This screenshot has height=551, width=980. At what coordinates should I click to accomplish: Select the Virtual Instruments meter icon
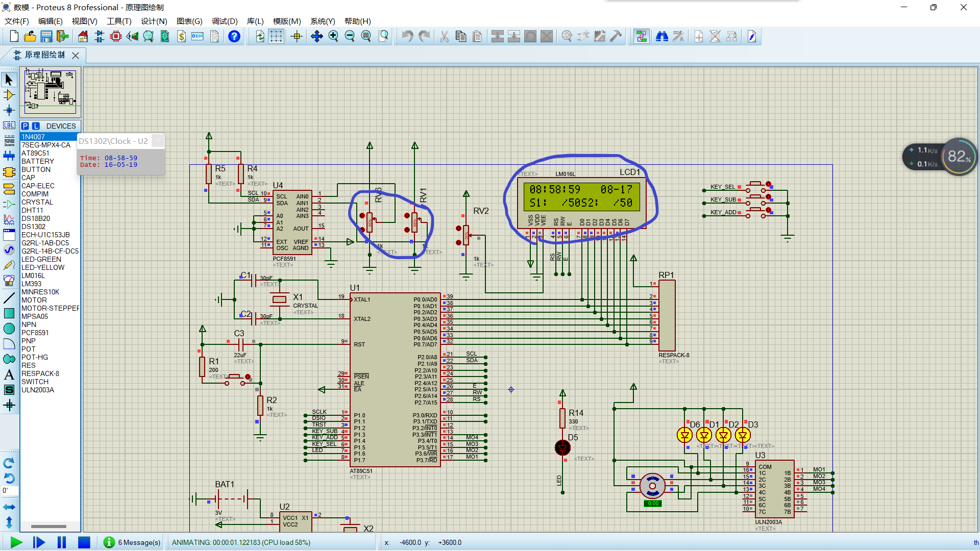pyautogui.click(x=9, y=281)
